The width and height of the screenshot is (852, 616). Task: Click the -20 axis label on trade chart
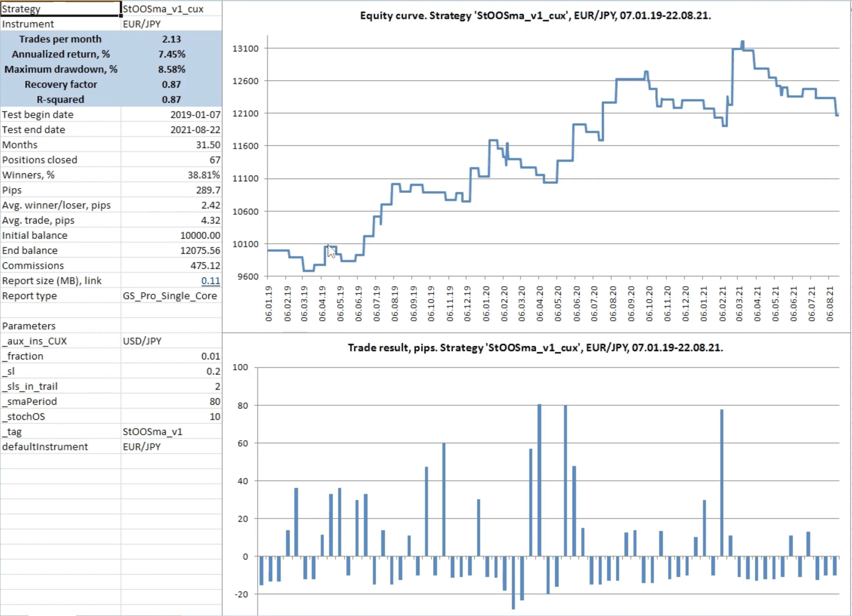pyautogui.click(x=242, y=594)
